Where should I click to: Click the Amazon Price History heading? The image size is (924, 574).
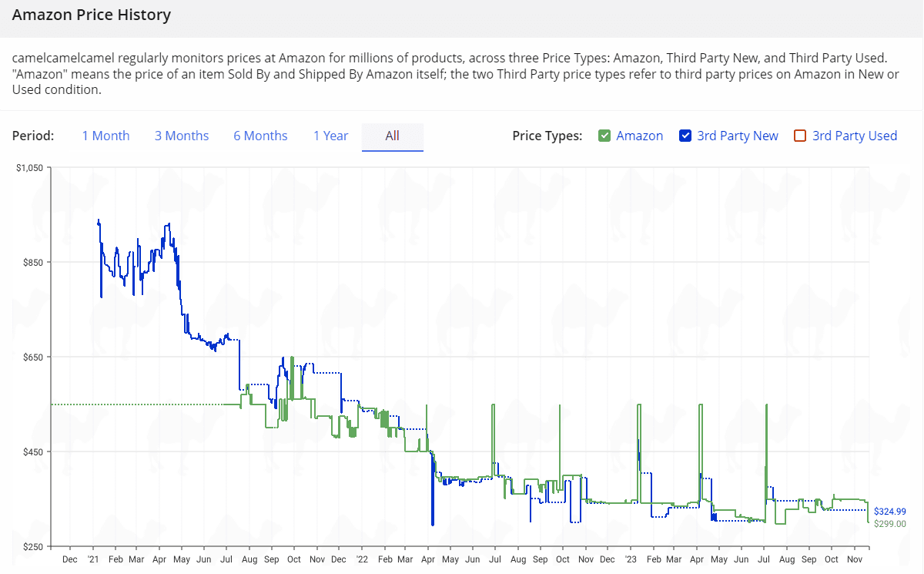coord(92,15)
